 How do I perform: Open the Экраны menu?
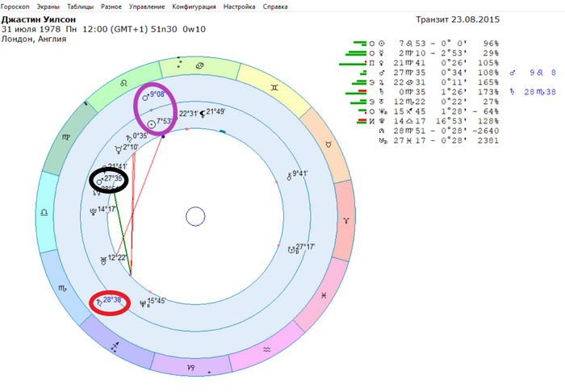(48, 6)
